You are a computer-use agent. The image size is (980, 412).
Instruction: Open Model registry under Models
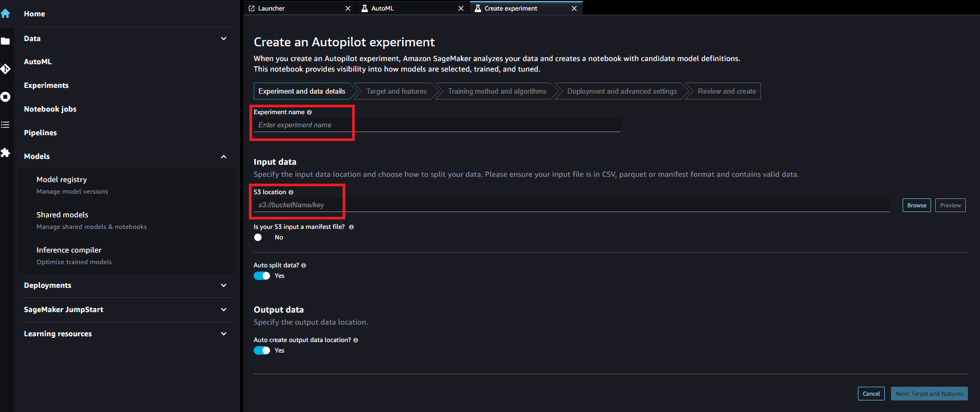(62, 179)
